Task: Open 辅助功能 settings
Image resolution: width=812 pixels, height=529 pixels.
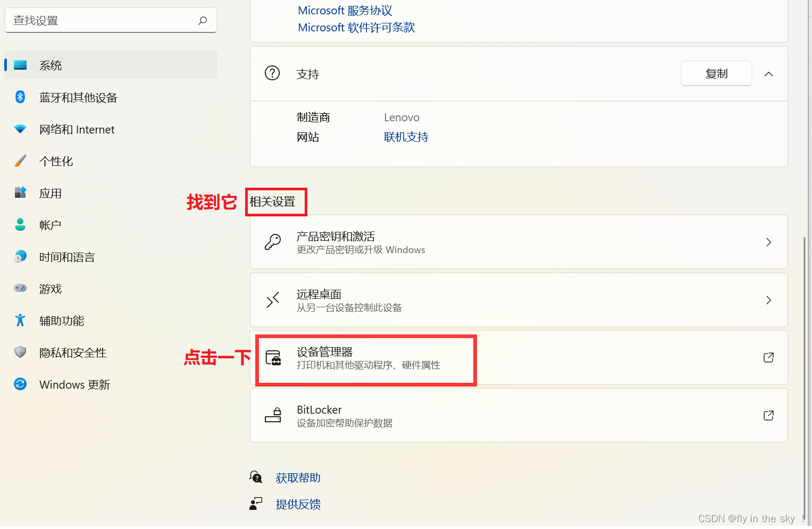Action: [111, 321]
